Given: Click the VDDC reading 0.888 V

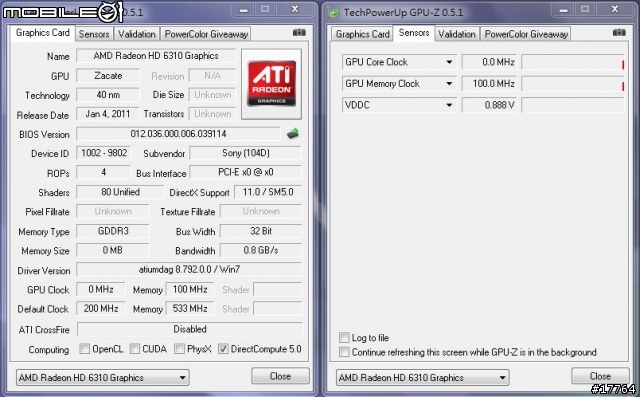Looking at the screenshot, I should click(489, 105).
